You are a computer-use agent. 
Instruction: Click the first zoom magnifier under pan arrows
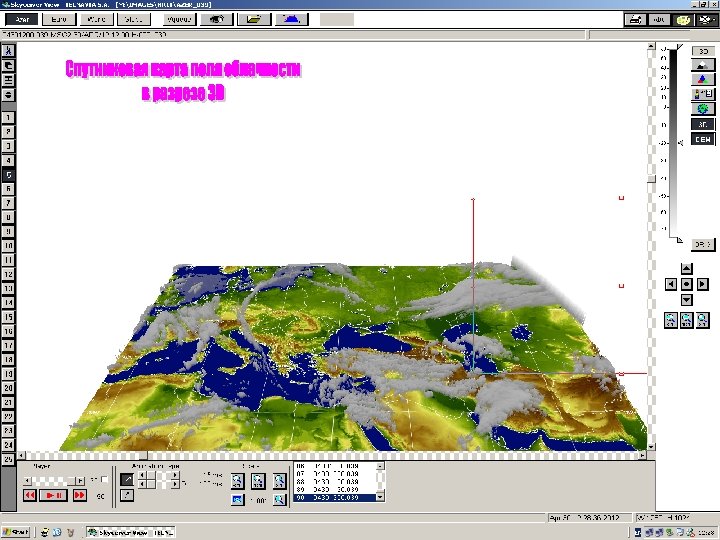click(x=671, y=320)
